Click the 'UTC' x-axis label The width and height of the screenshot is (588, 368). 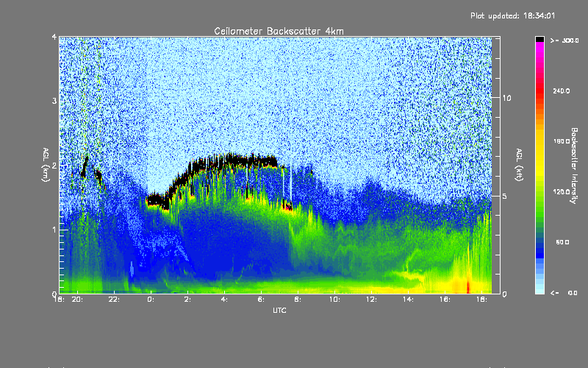click(x=279, y=310)
